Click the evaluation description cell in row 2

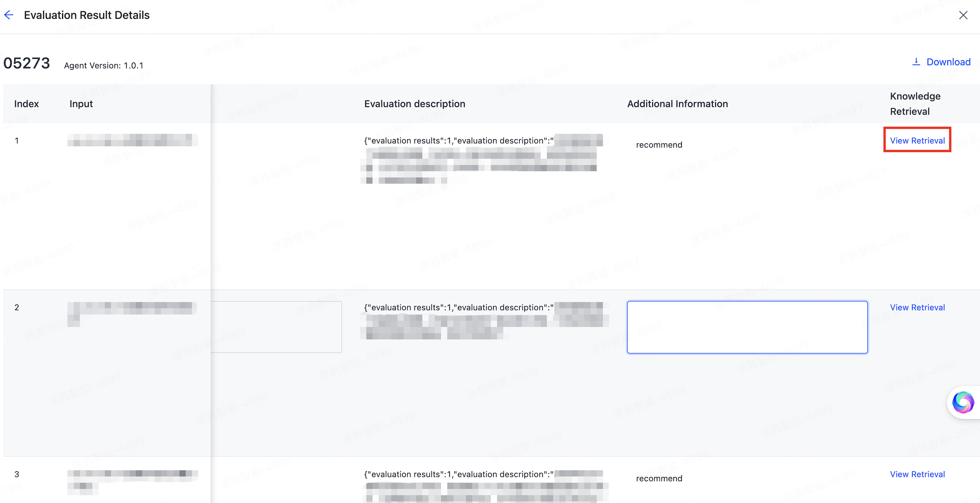(x=485, y=321)
